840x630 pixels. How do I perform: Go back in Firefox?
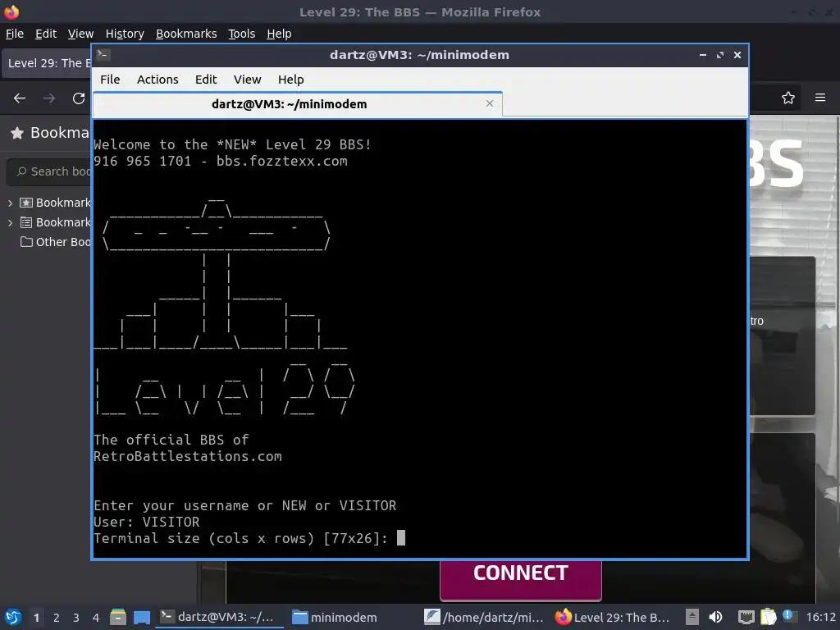coord(20,98)
